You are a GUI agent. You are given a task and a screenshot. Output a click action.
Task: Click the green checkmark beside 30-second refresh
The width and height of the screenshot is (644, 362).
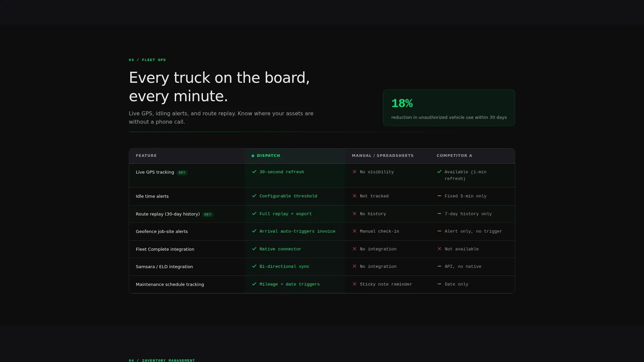tap(254, 172)
